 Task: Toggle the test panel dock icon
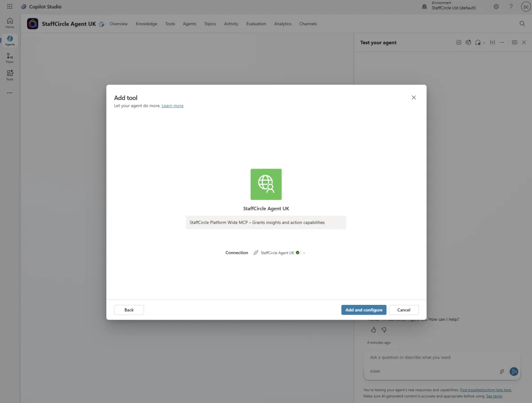pos(515,43)
